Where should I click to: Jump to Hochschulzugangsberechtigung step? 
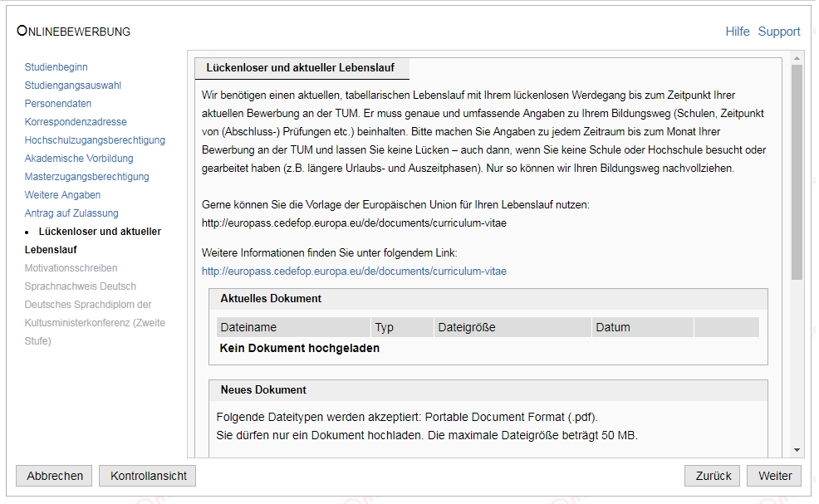(x=95, y=140)
